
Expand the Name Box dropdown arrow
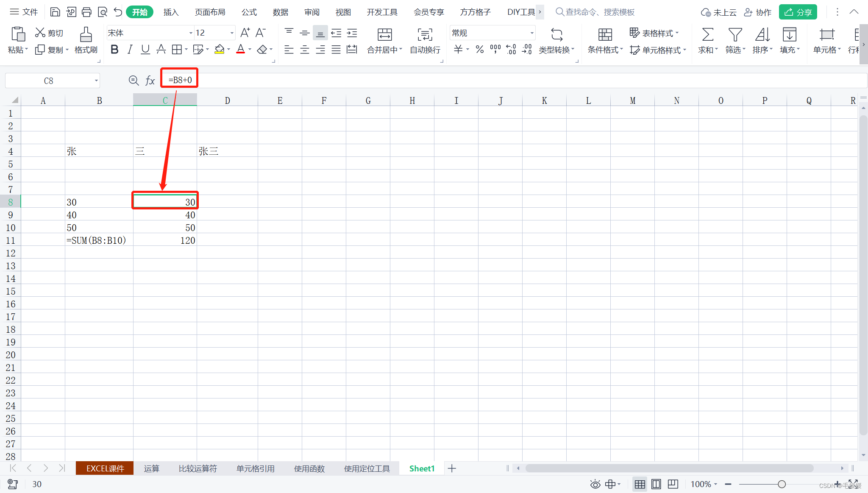pyautogui.click(x=96, y=81)
